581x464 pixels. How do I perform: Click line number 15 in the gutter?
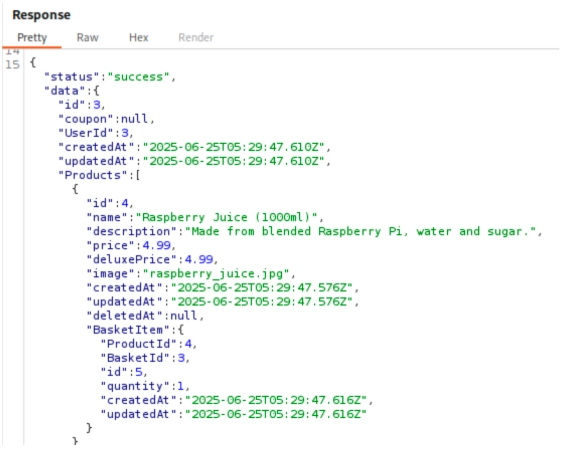pos(12,64)
